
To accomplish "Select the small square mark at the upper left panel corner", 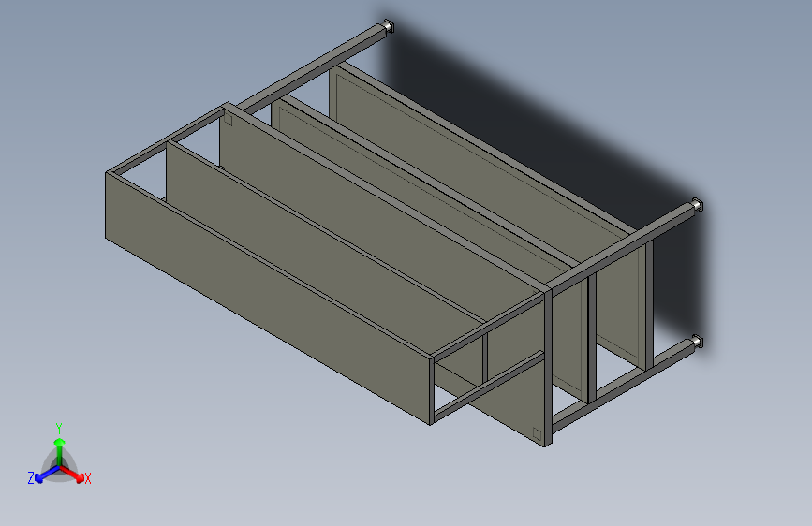I will 228,120.
